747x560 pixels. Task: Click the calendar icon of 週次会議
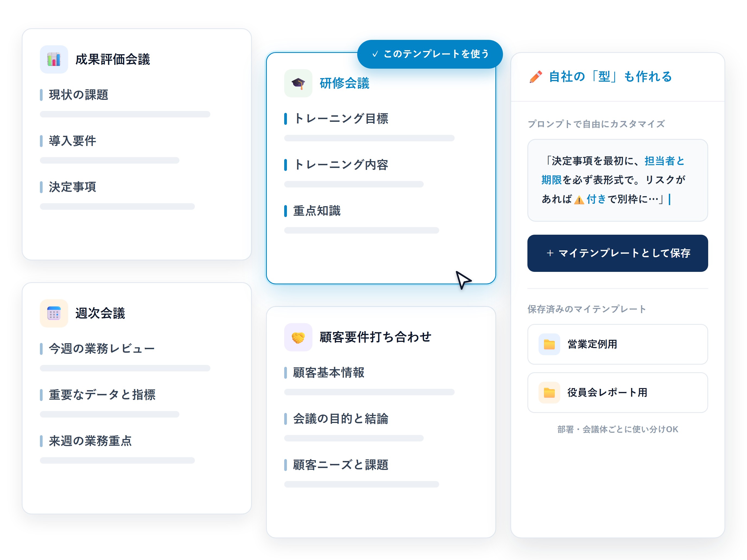(54, 313)
